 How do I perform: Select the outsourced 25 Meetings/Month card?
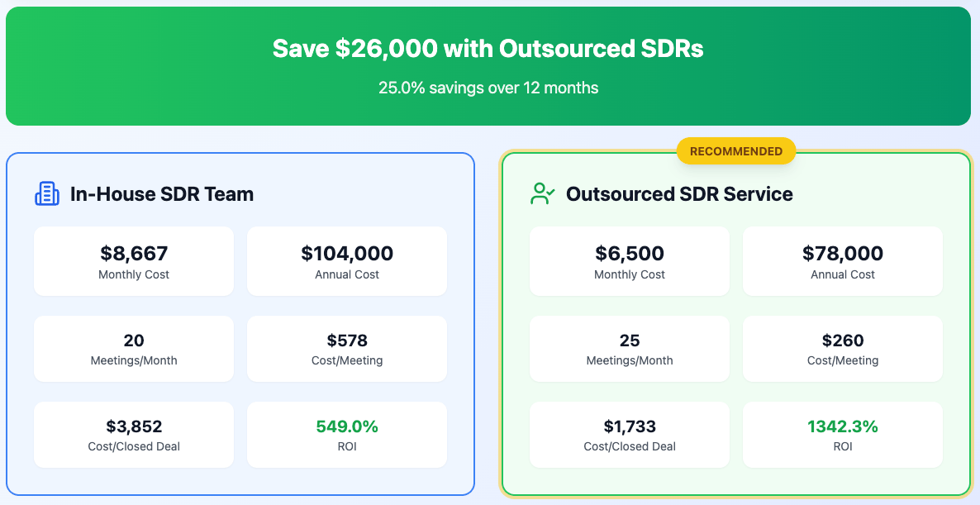[629, 348]
